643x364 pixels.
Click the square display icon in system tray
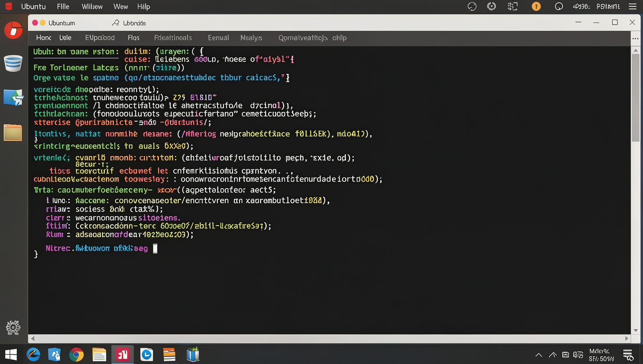click(565, 355)
